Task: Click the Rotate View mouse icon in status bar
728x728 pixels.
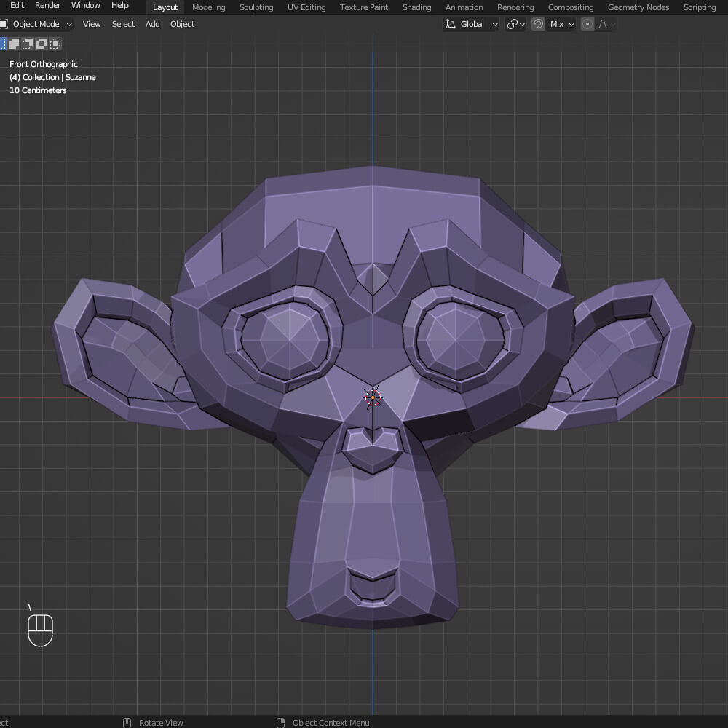Action: (127, 722)
